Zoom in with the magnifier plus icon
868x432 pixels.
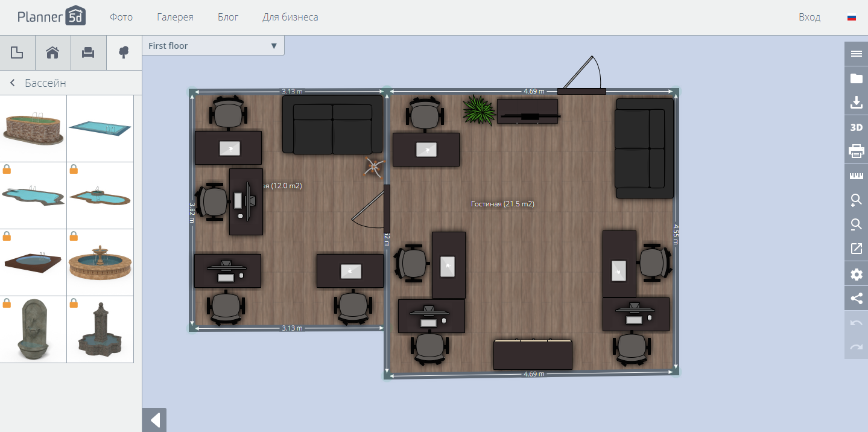[856, 200]
